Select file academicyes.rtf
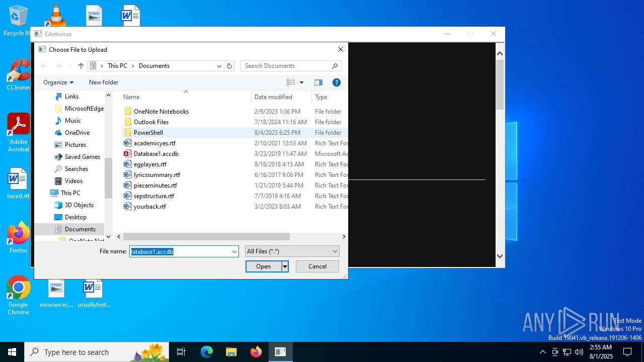Viewport: 644px width, 362px height. [154, 143]
